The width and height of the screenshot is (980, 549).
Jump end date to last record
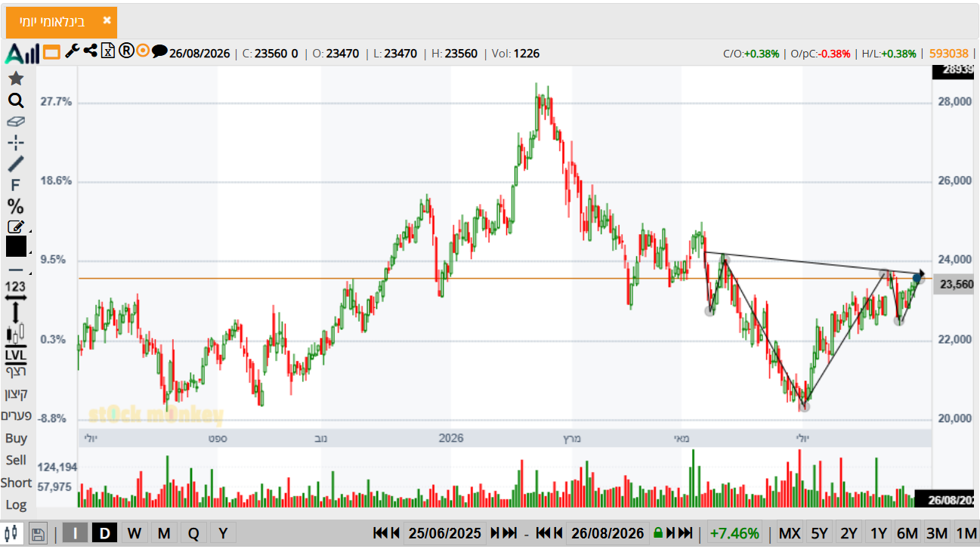point(685,533)
